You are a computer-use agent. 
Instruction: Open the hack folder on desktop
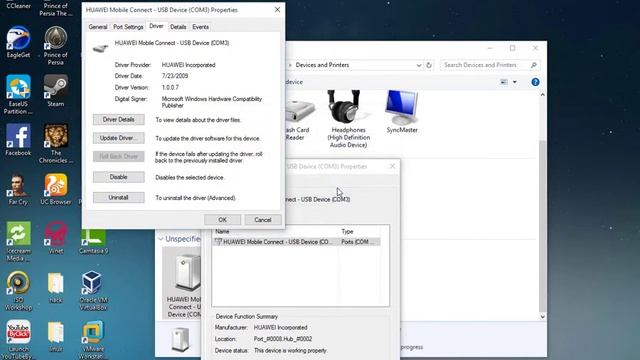tap(56, 287)
